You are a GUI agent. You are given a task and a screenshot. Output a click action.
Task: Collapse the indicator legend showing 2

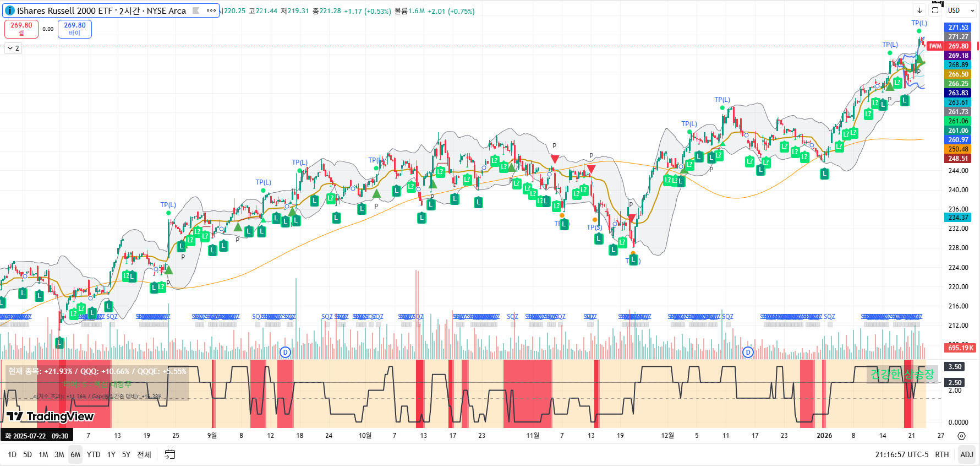pos(13,48)
